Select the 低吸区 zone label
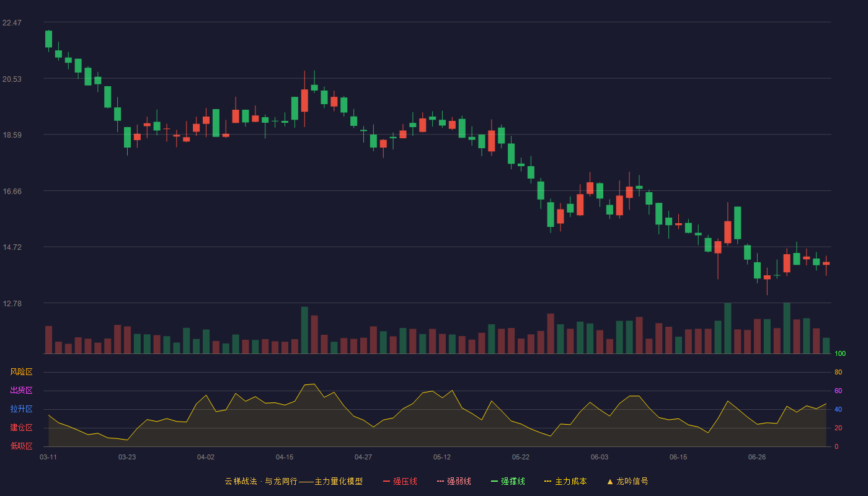 [21, 446]
